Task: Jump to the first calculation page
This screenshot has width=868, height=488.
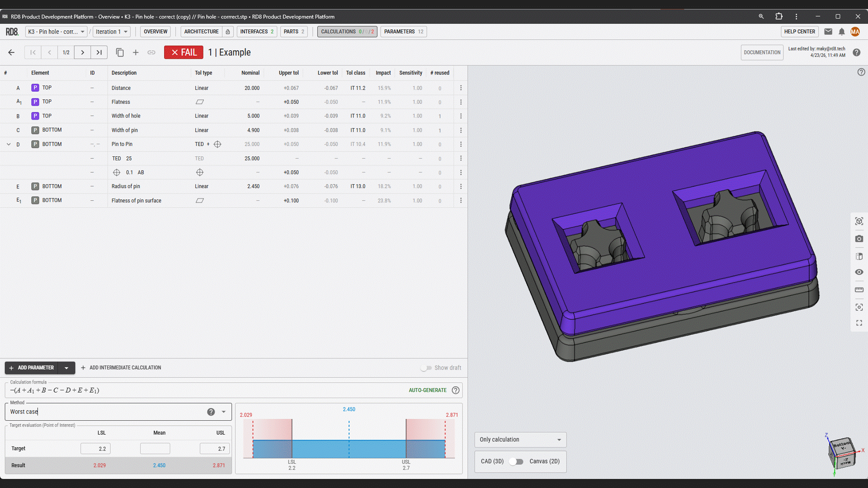Action: pos(33,52)
